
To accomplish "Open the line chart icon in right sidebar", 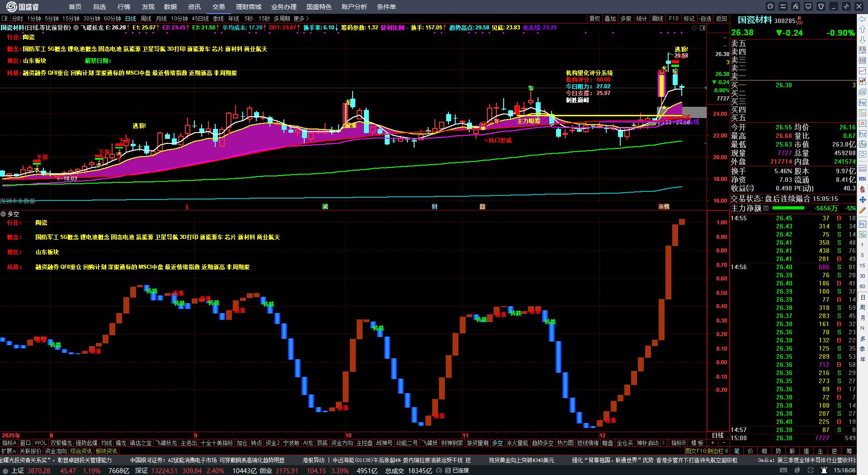I will point(863,71).
